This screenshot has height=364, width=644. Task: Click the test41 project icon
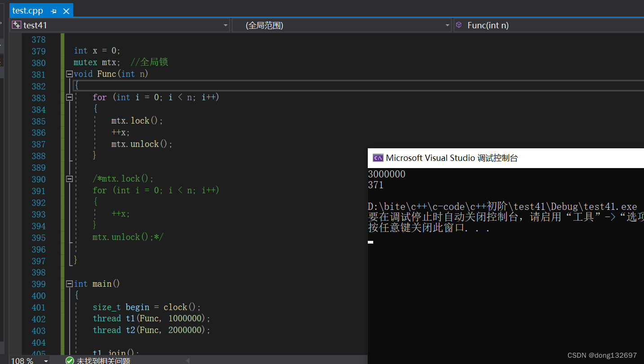point(17,25)
